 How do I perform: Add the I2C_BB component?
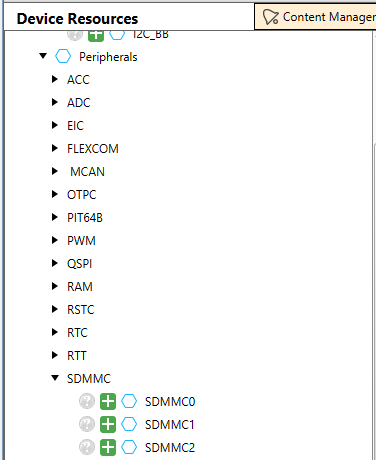96,35
